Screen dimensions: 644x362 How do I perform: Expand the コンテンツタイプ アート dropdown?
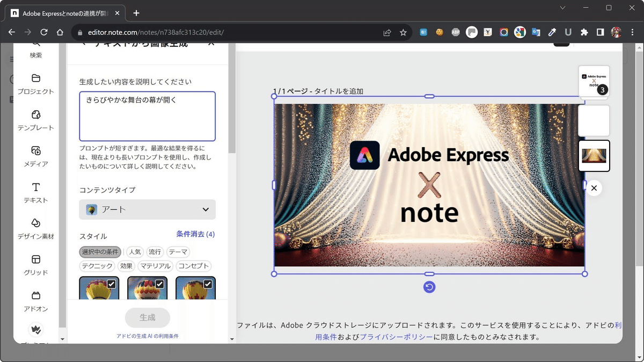click(148, 209)
